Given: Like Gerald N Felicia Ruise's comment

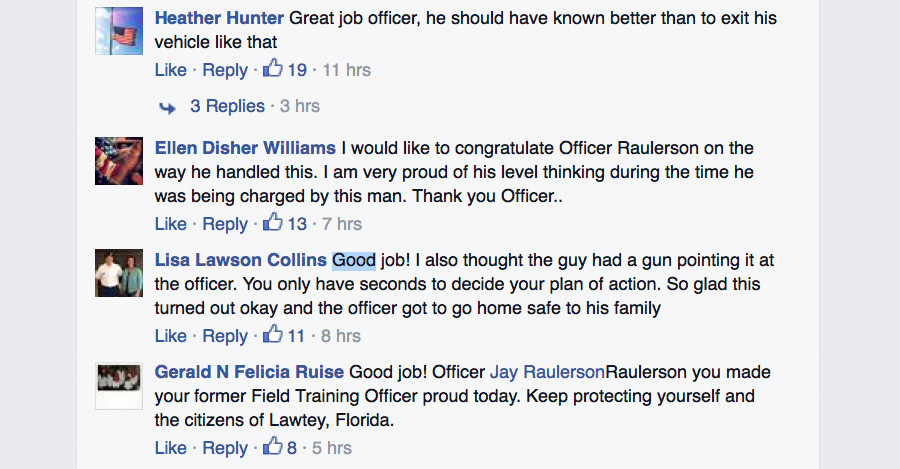Looking at the screenshot, I should click(x=170, y=448).
